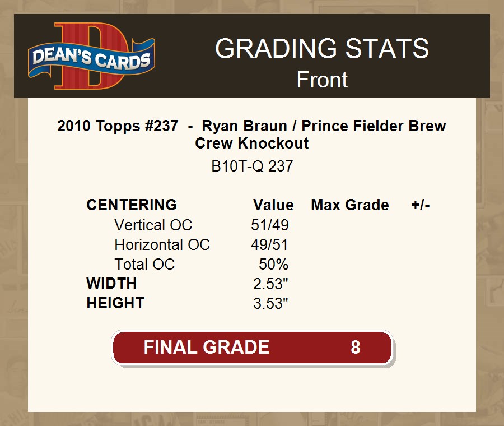Screen dimensions: 504x426
Task: Click the +/- column header
Action: pos(420,205)
